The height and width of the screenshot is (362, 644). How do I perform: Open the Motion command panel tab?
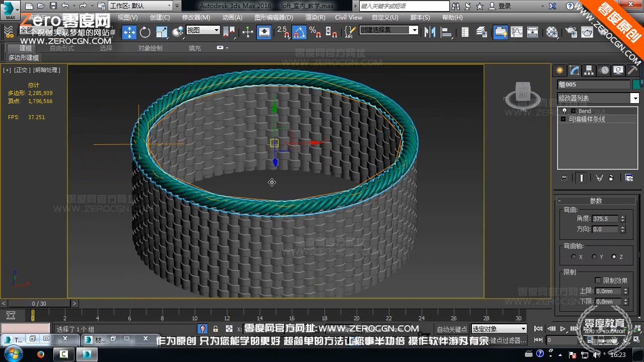tap(604, 70)
